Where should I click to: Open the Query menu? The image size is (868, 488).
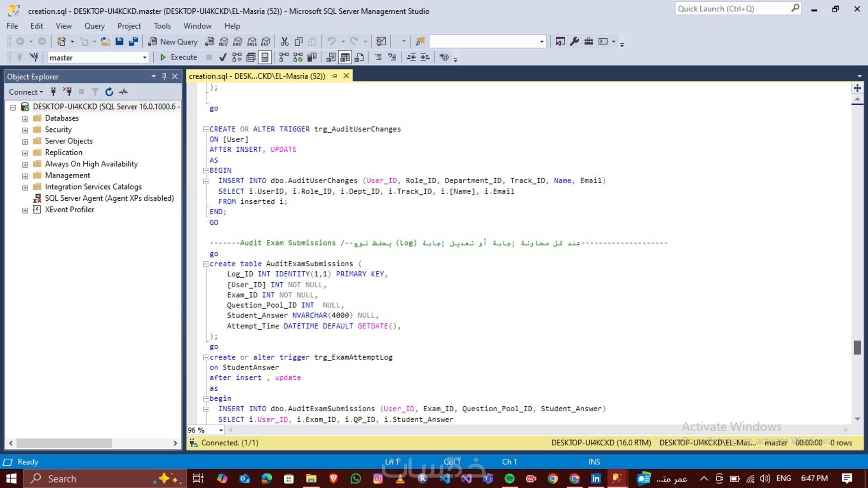[x=94, y=26]
